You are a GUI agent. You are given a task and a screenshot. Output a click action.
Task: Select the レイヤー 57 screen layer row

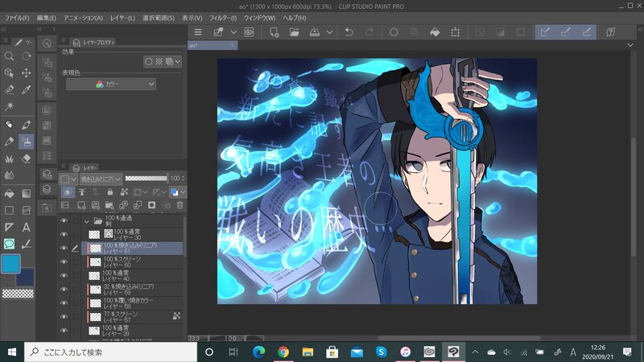132,316
